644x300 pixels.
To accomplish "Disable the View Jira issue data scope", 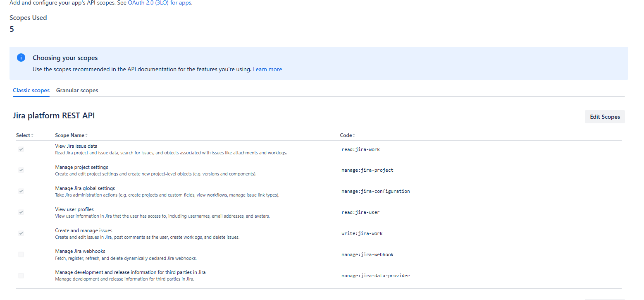I will click(x=21, y=149).
